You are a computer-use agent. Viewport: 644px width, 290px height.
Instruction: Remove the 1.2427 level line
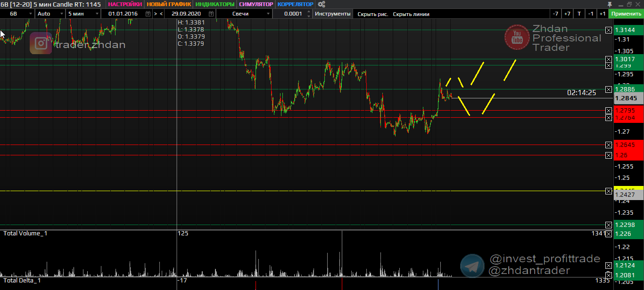point(609,191)
